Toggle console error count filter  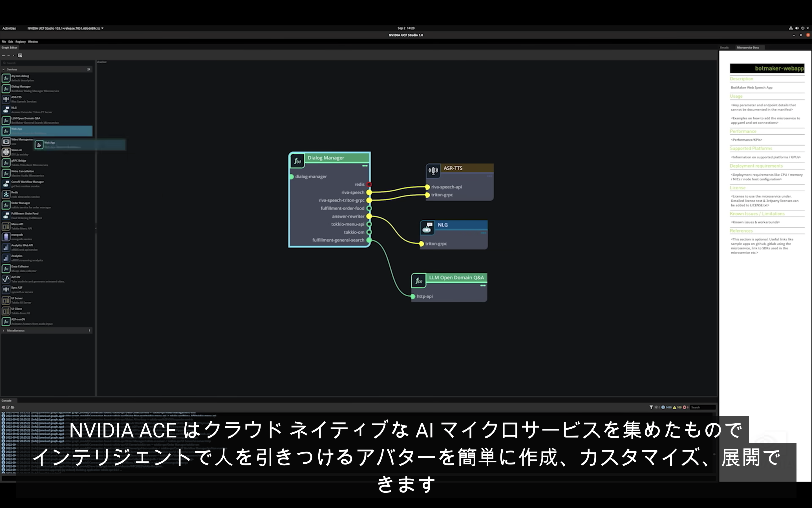(x=685, y=407)
